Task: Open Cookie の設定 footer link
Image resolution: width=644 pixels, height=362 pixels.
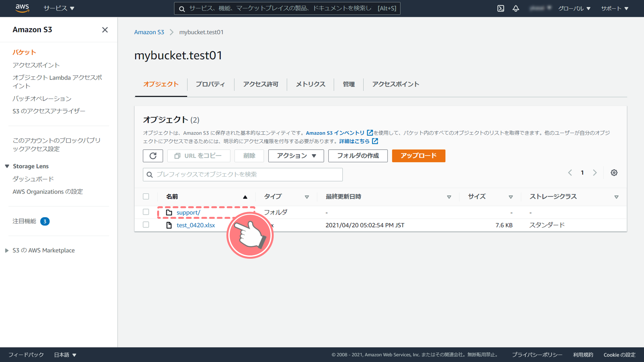Action: (620, 355)
